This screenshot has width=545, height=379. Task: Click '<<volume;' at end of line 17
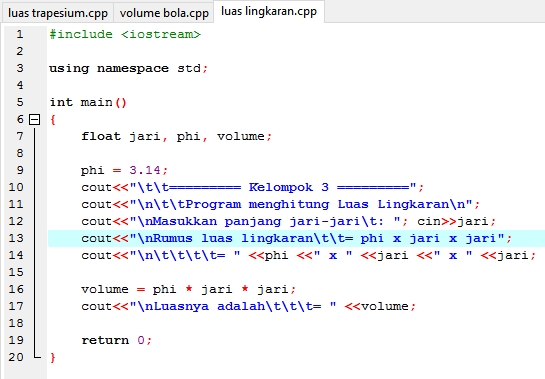380,307
